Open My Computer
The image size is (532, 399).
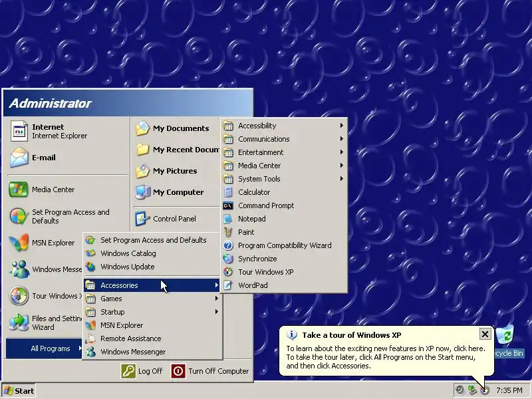(x=176, y=192)
